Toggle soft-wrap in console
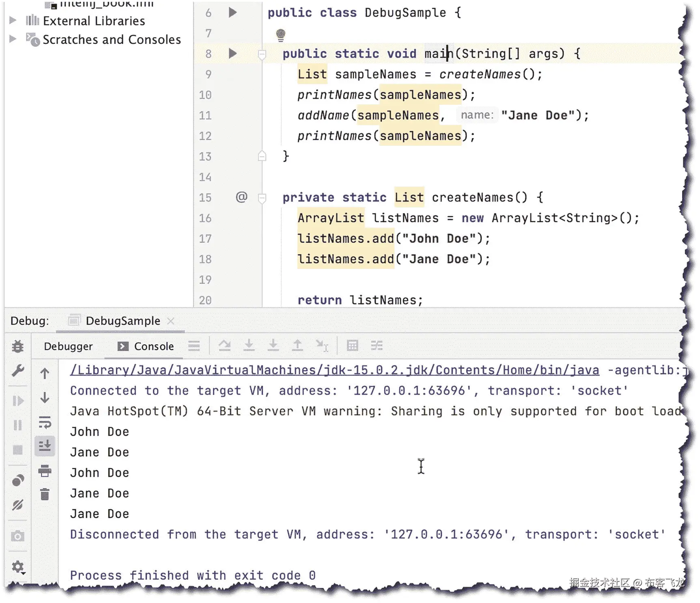The width and height of the screenshot is (700, 603). tap(45, 422)
